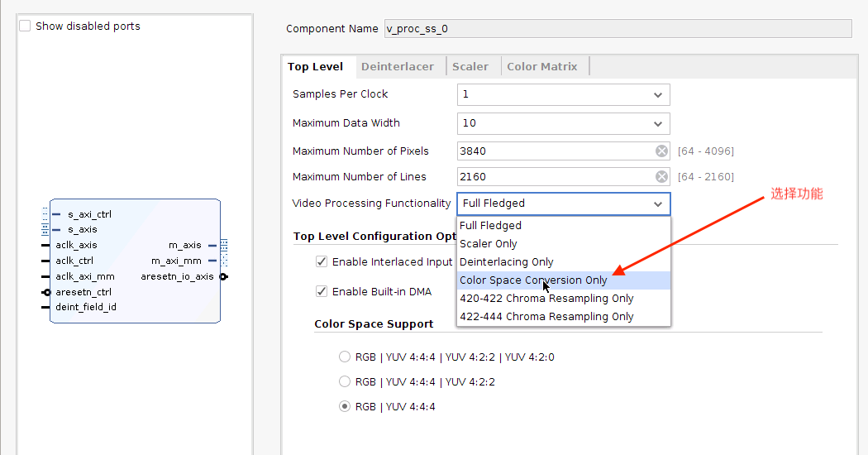Toggle Show disabled ports checkbox
868x455 pixels.
point(25,26)
